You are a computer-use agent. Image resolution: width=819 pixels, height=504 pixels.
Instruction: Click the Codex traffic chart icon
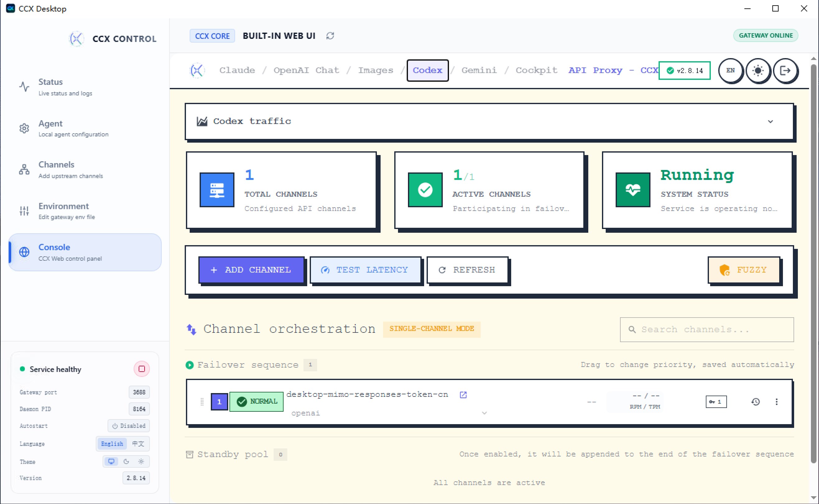point(202,121)
